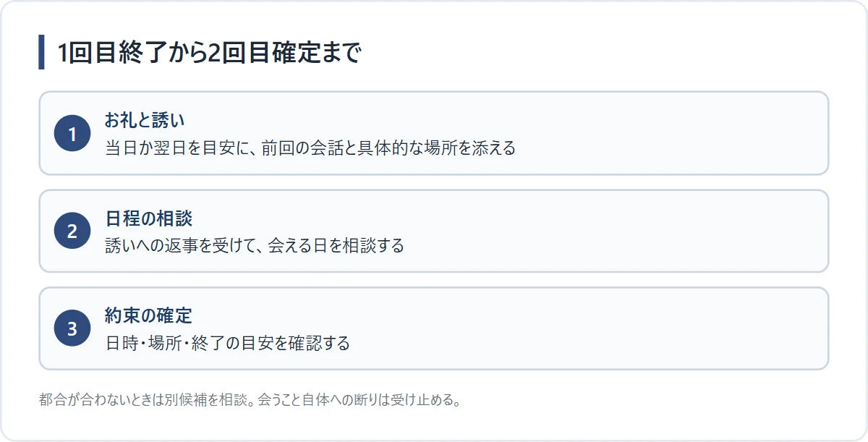Select the heading 1回目終了から2回目確定まで

[x=208, y=53]
